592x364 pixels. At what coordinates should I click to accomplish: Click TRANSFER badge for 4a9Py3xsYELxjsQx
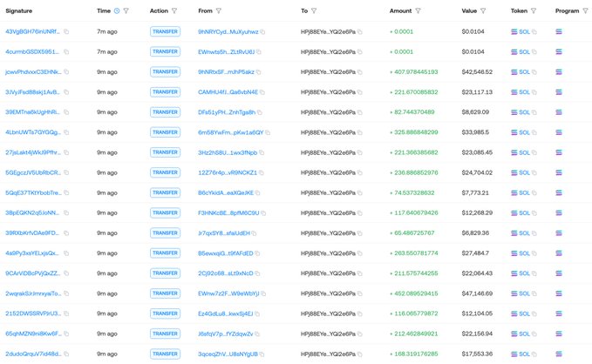165,253
